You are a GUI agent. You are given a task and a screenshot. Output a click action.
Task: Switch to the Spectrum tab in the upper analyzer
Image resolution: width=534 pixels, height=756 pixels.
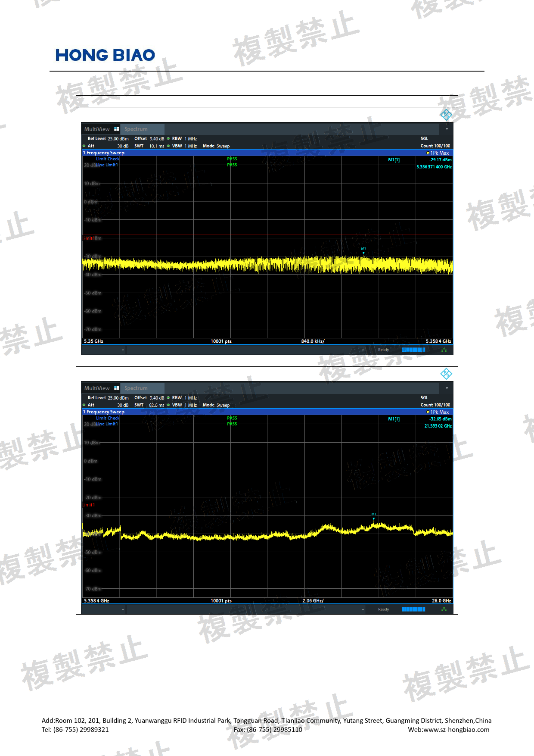[143, 129]
